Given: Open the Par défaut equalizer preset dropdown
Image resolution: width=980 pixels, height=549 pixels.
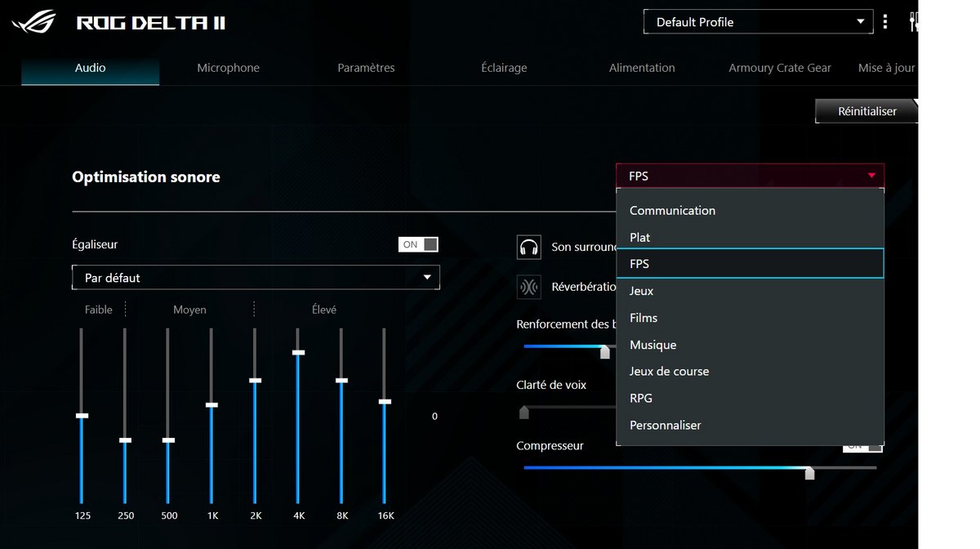Looking at the screenshot, I should pyautogui.click(x=256, y=278).
